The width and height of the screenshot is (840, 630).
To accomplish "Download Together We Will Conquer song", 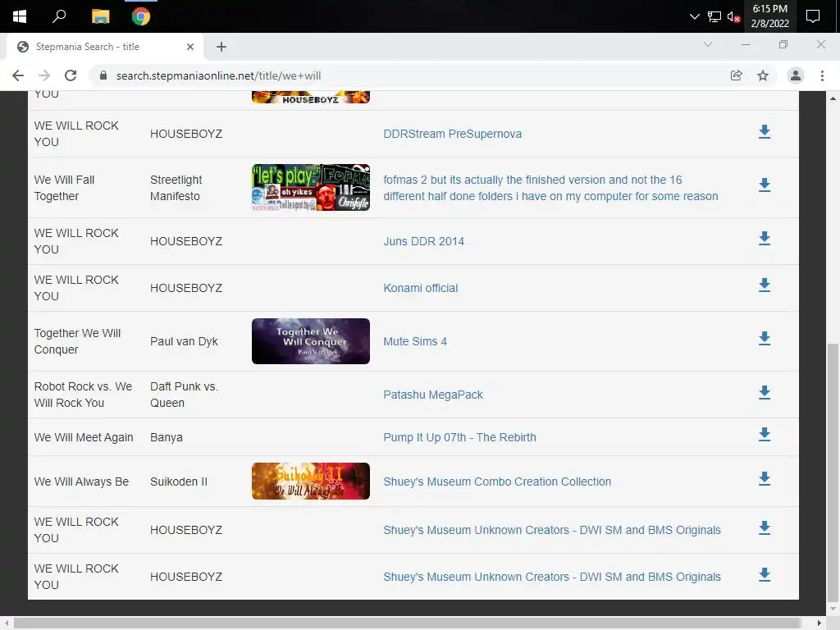I will pyautogui.click(x=765, y=339).
